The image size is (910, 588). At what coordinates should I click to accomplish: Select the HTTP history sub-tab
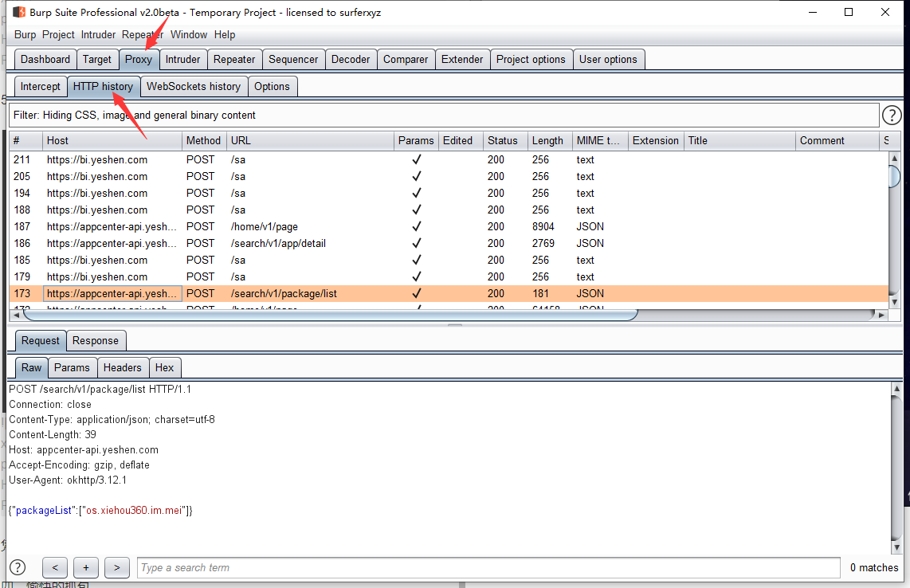(x=104, y=87)
